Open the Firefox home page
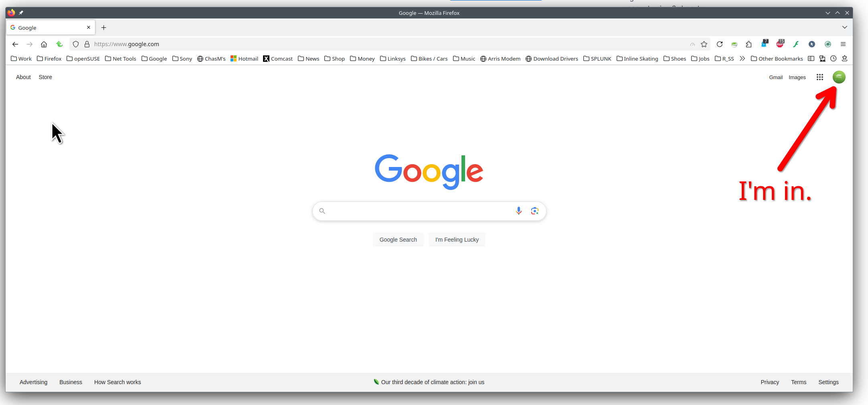 tap(44, 44)
